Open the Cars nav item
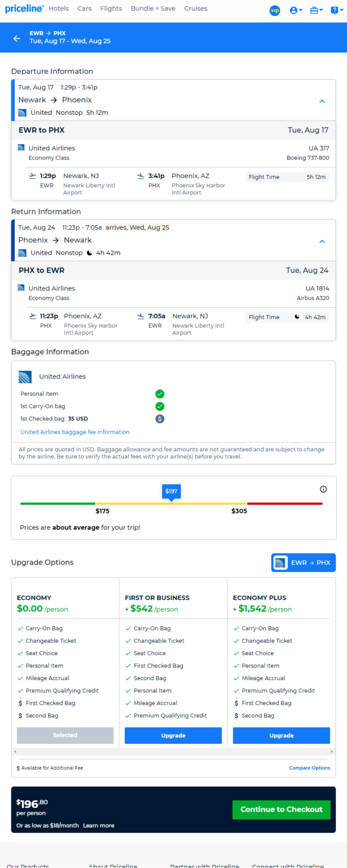 [84, 9]
